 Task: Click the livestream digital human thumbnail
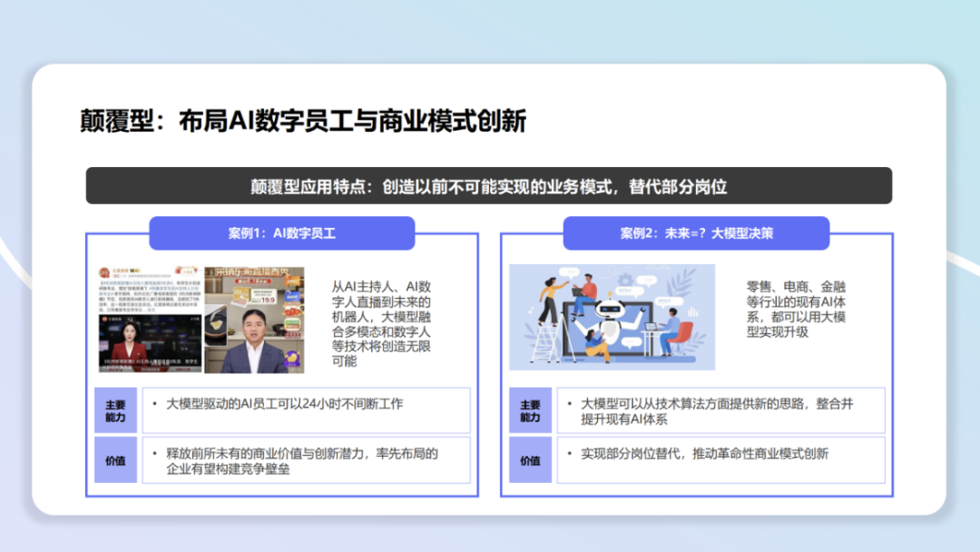click(x=254, y=320)
